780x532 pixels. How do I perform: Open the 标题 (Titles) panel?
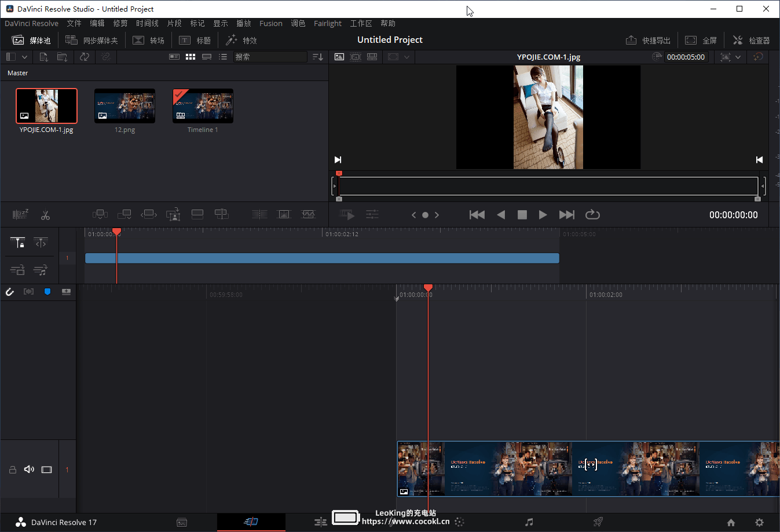(x=195, y=40)
